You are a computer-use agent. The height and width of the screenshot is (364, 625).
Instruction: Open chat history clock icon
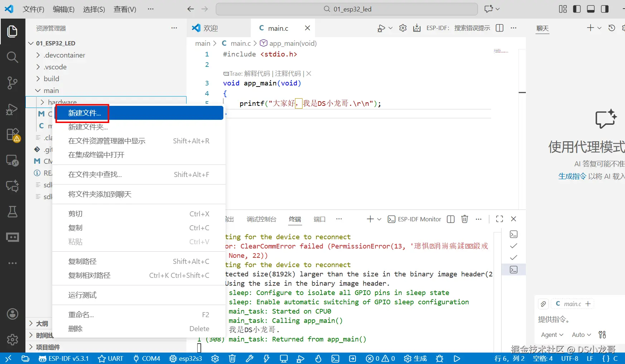[612, 28]
